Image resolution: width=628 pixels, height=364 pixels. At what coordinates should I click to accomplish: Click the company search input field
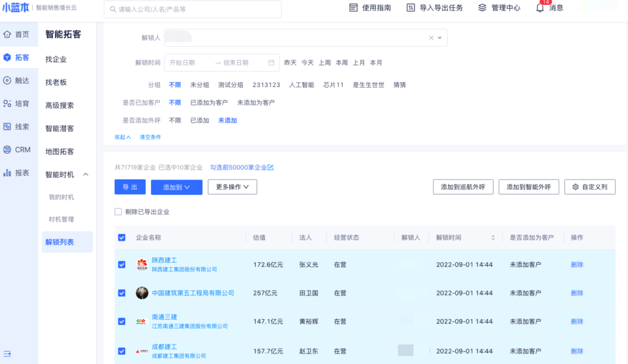click(193, 9)
